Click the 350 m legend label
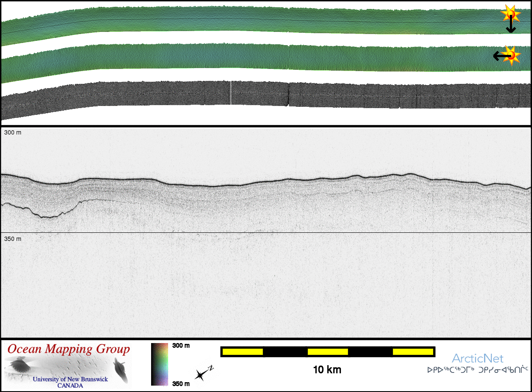This screenshot has width=532, height=392. pos(181,383)
